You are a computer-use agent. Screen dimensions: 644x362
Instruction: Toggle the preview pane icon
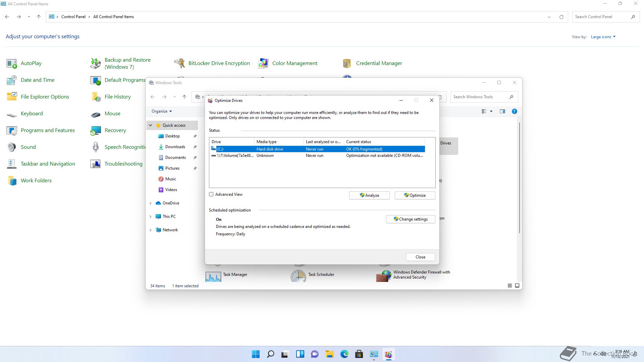[x=502, y=111]
